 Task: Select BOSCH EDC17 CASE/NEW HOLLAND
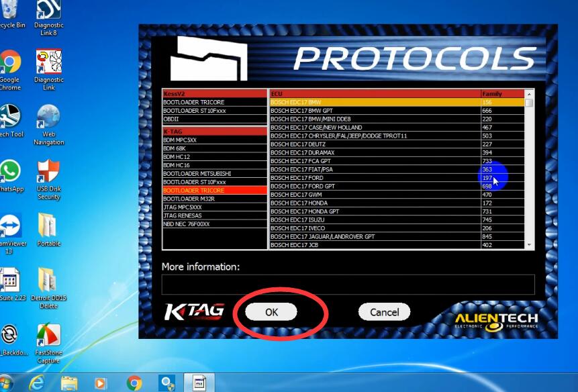[x=397, y=128]
